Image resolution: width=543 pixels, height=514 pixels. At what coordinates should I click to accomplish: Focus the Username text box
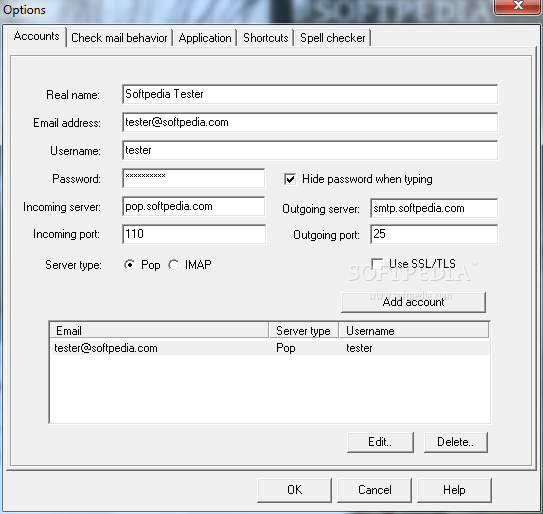pos(310,150)
